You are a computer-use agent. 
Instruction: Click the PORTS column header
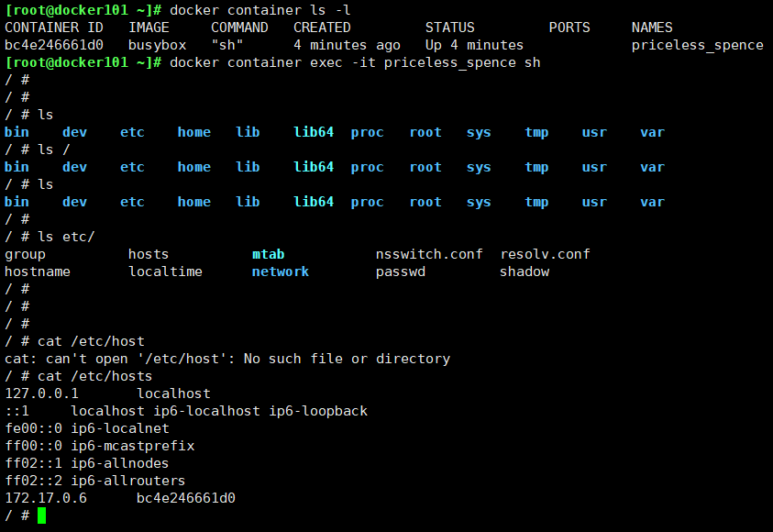pos(569,28)
